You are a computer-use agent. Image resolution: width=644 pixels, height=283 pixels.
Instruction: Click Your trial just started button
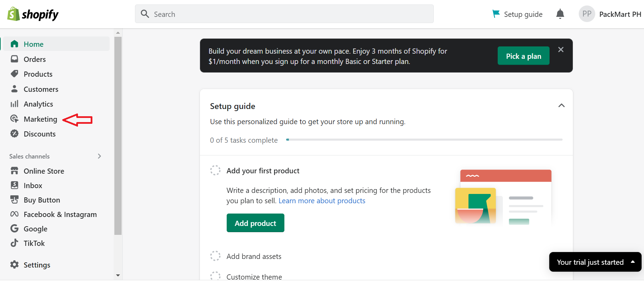[x=595, y=262]
